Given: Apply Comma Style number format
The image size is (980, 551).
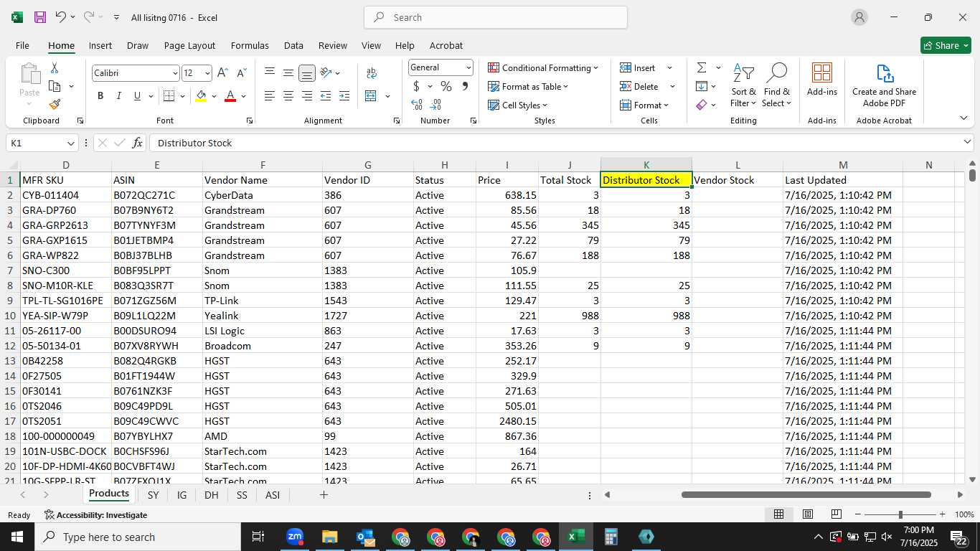Looking at the screenshot, I should 465,86.
